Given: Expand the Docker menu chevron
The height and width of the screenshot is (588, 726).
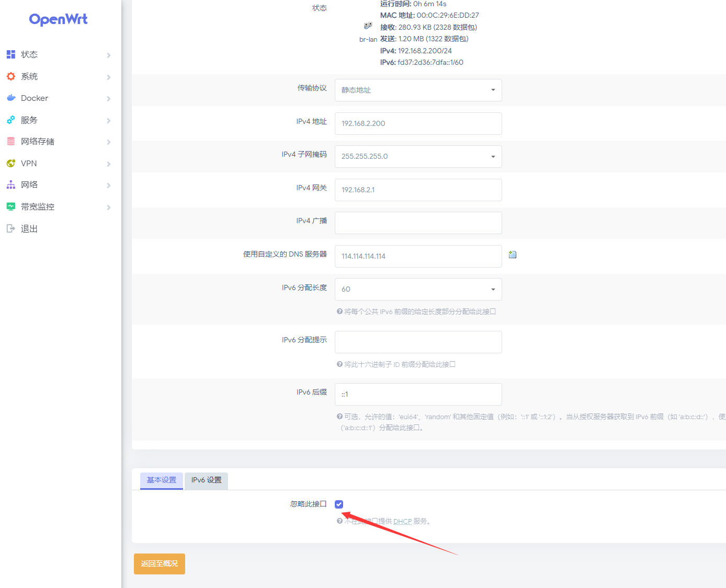Looking at the screenshot, I should click(x=109, y=98).
